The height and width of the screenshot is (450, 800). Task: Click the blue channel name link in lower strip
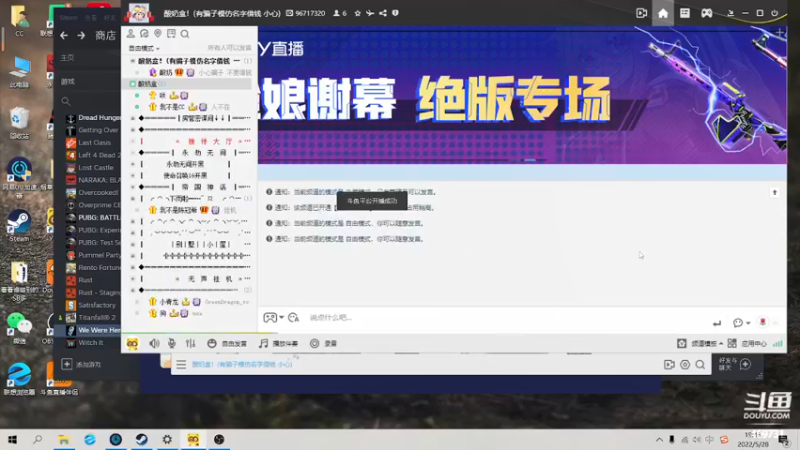click(242, 364)
